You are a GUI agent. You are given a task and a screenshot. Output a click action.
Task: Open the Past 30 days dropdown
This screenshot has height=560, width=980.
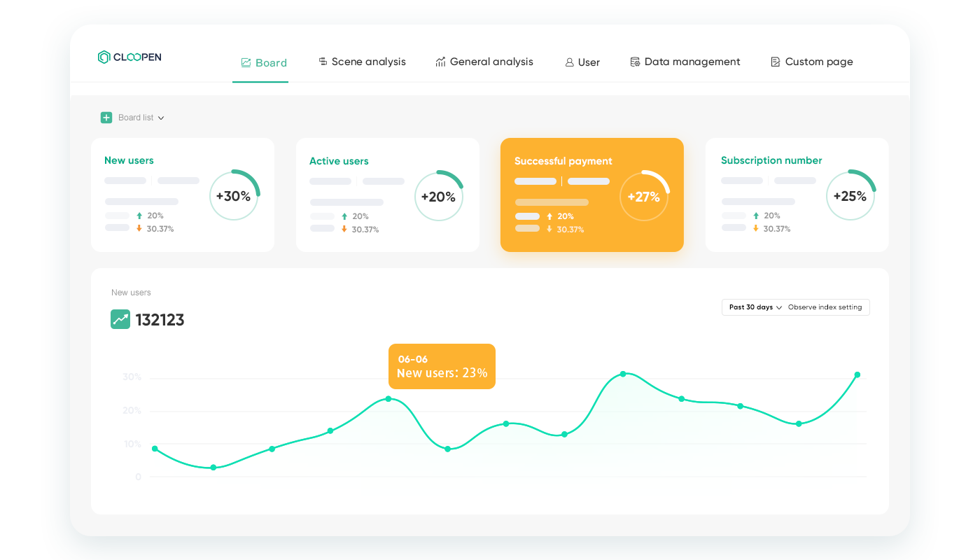coord(755,307)
